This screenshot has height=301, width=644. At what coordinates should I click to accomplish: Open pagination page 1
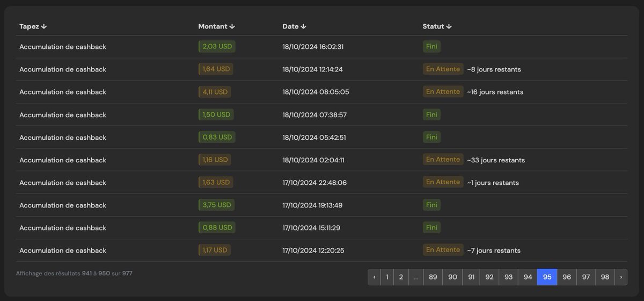tap(387, 277)
